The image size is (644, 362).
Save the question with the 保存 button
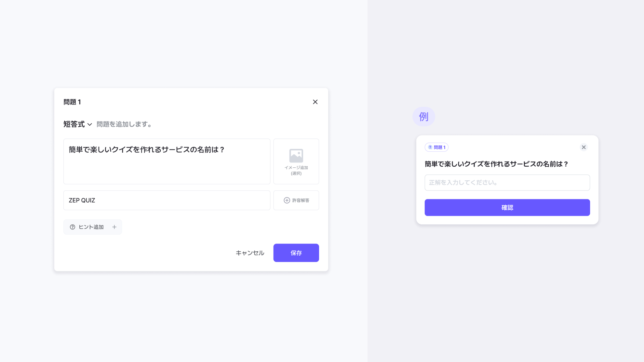[x=296, y=253]
